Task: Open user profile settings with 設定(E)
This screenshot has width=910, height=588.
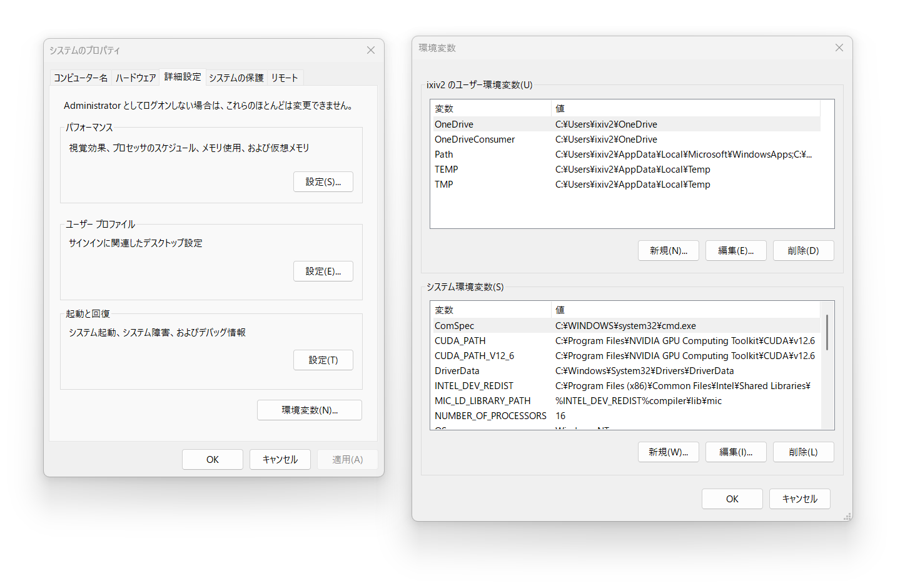Action: [323, 271]
